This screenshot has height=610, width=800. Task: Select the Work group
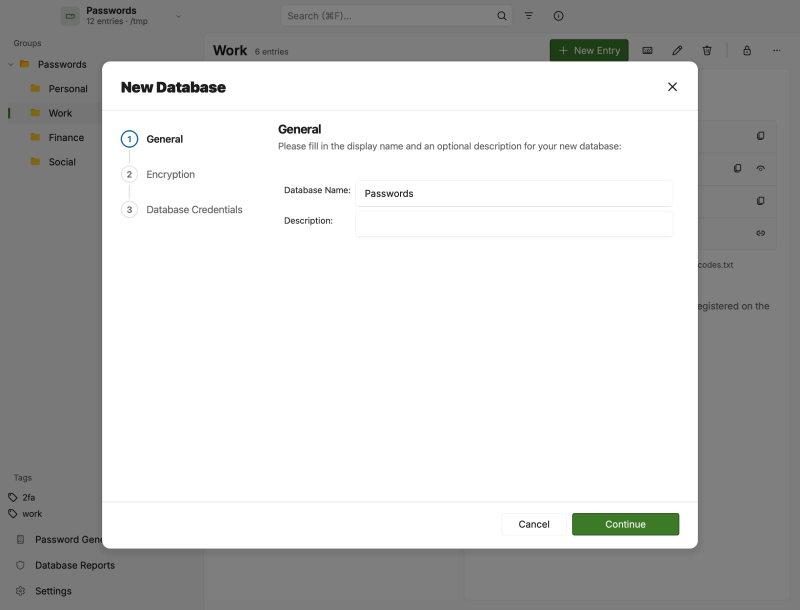coord(60,113)
